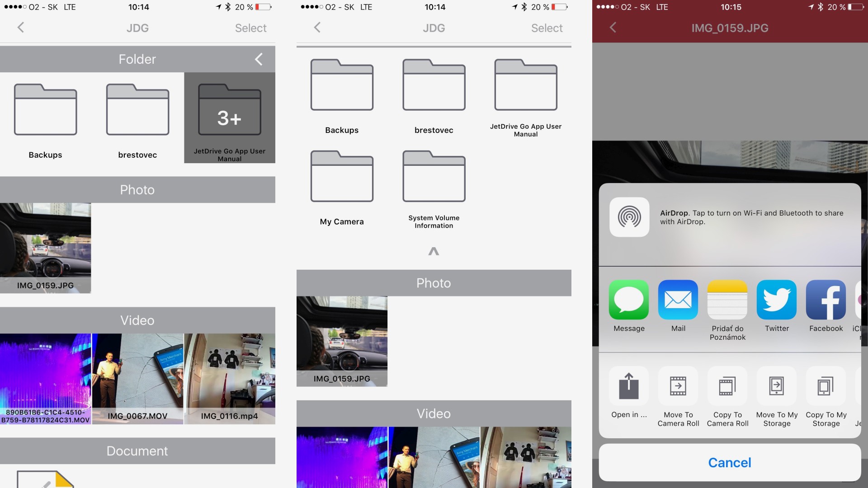Tap Select in middle JDG screen
The image size is (868, 488).
pyautogui.click(x=547, y=28)
